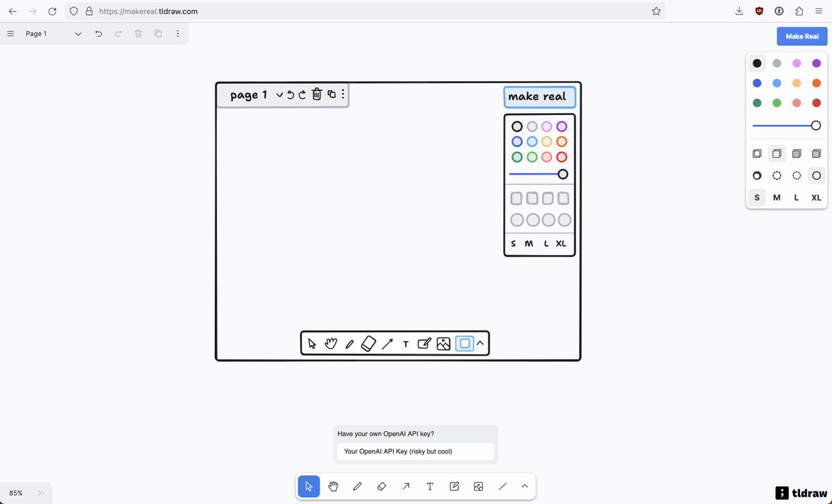Reload the page with the browser refresh icon
Viewport: 832px width, 504px height.
click(52, 11)
